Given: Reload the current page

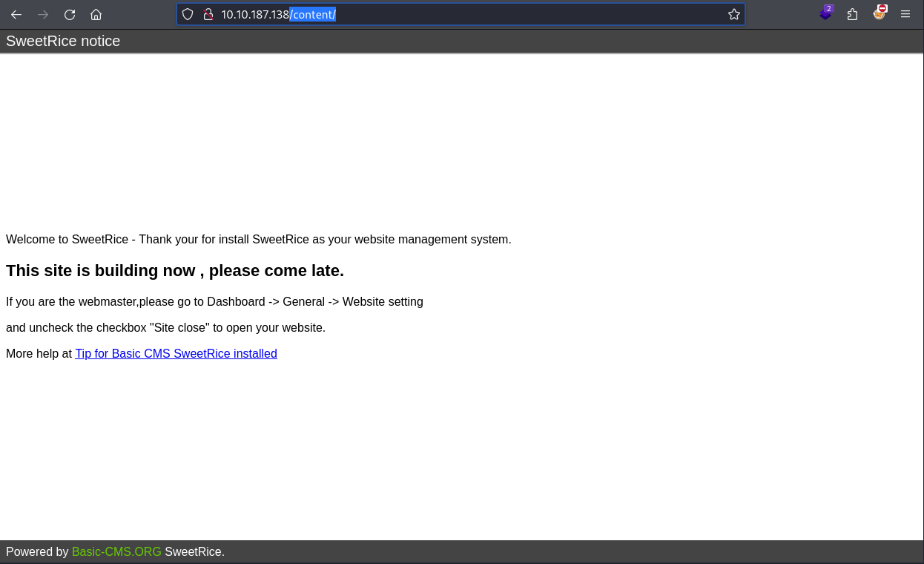Looking at the screenshot, I should (x=70, y=14).
